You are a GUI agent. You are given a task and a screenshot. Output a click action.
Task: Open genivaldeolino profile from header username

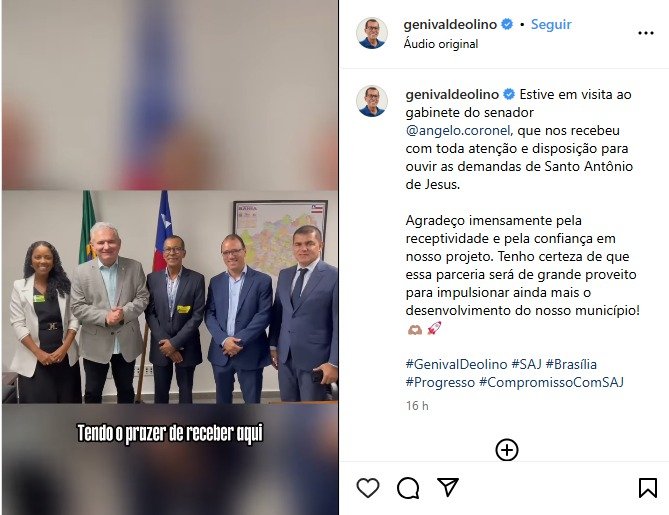[450, 24]
